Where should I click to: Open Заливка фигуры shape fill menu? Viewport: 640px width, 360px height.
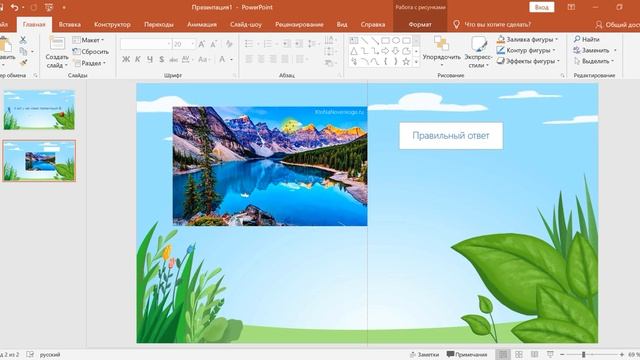[x=527, y=40]
